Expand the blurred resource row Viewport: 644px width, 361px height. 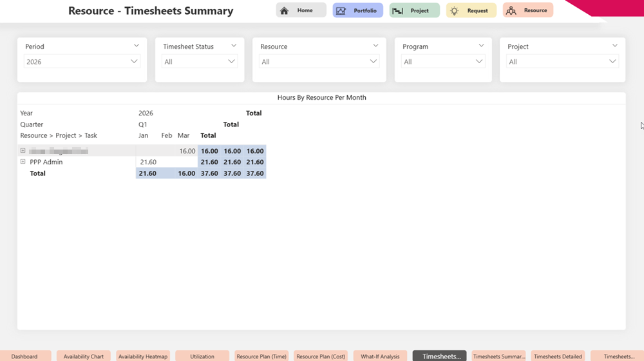click(x=23, y=151)
